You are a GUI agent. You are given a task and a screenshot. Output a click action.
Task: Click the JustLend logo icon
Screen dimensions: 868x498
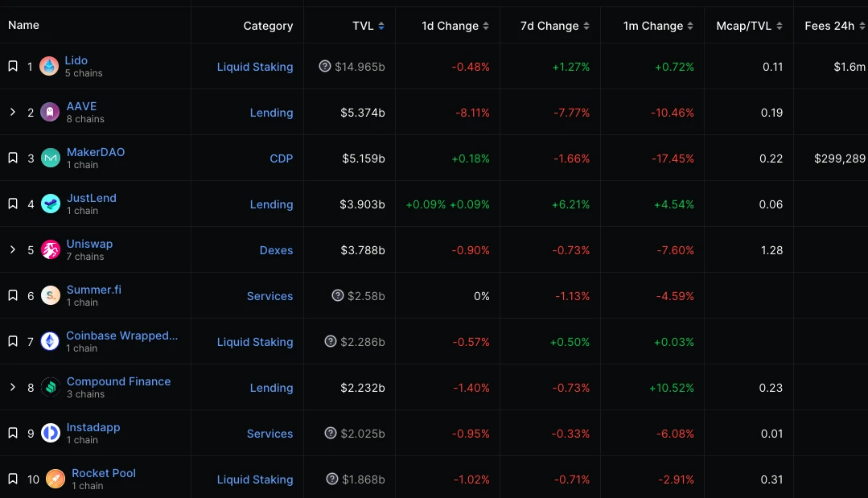(x=51, y=204)
